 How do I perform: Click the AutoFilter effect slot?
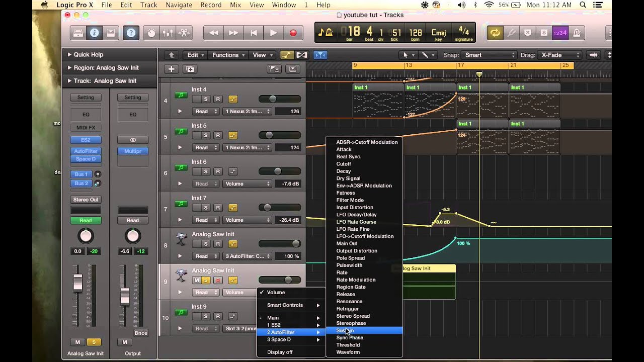click(x=86, y=151)
